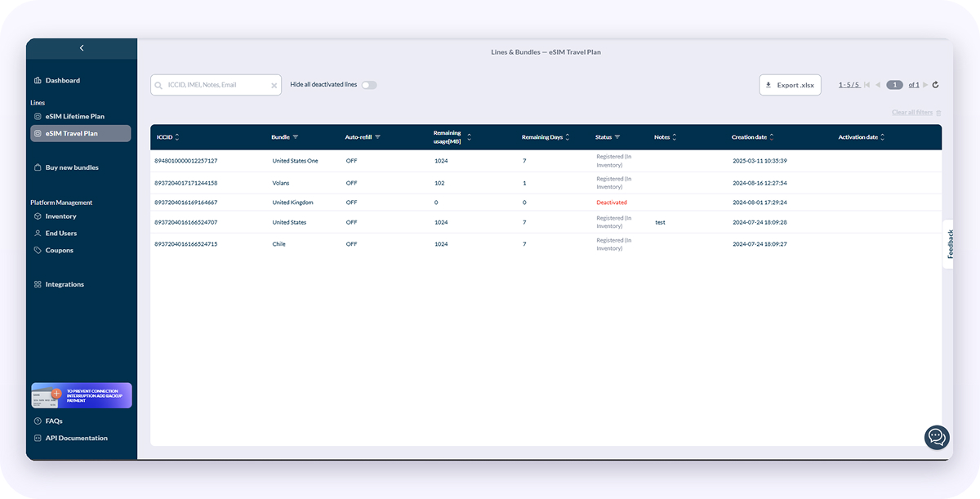Clear the search field with the X icon
The image size is (980, 499).
pos(274,85)
